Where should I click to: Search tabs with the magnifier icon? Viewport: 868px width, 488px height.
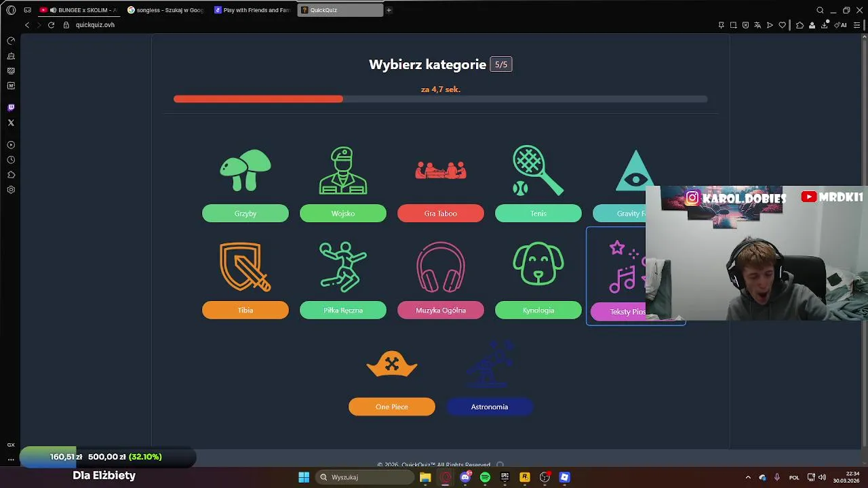pyautogui.click(x=820, y=10)
